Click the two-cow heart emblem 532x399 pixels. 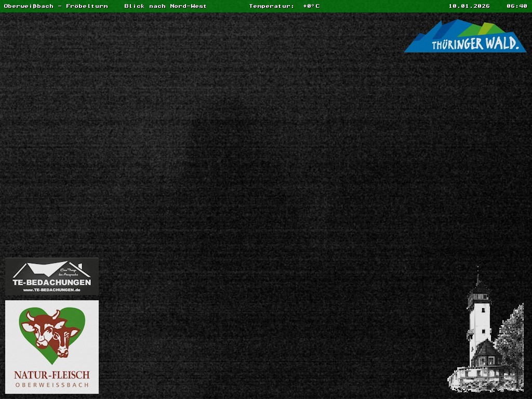52,333
